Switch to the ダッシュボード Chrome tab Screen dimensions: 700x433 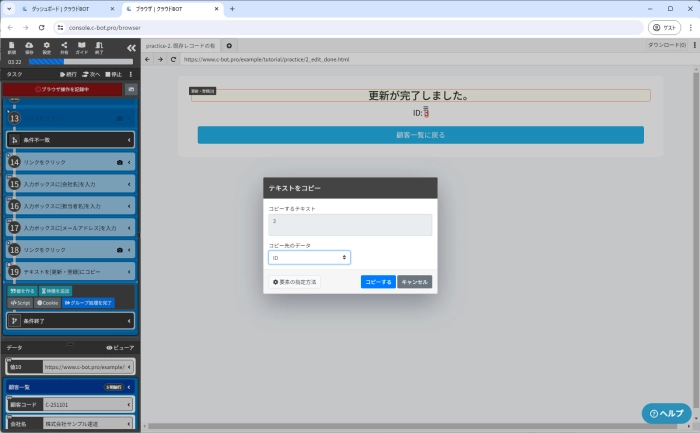(x=60, y=8)
